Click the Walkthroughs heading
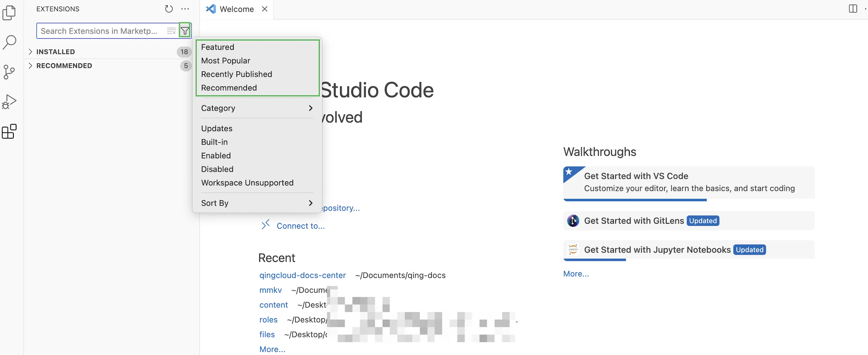868x355 pixels. point(599,152)
